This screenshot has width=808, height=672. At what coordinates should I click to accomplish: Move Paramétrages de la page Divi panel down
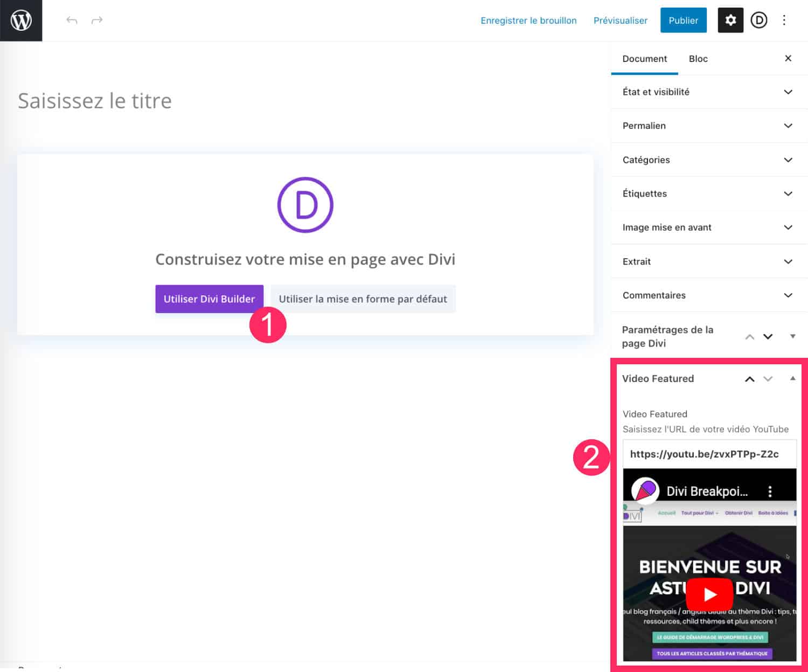click(x=768, y=337)
